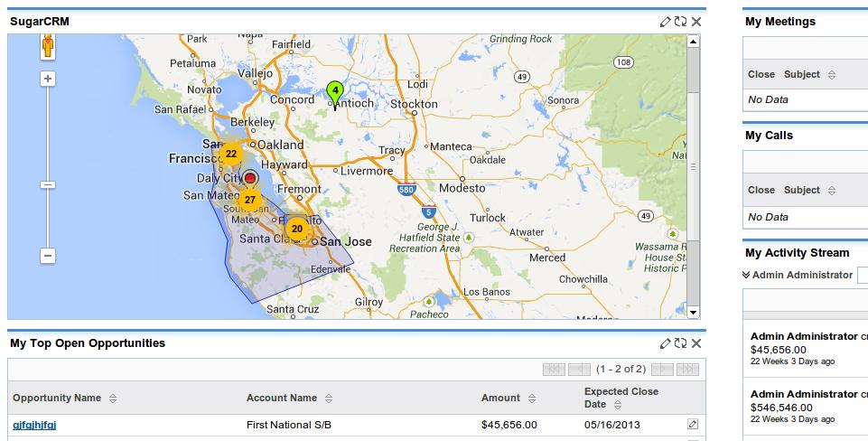This screenshot has width=868, height=441.
Task: Click the Interstate 5 highway shield on map
Action: [x=428, y=211]
